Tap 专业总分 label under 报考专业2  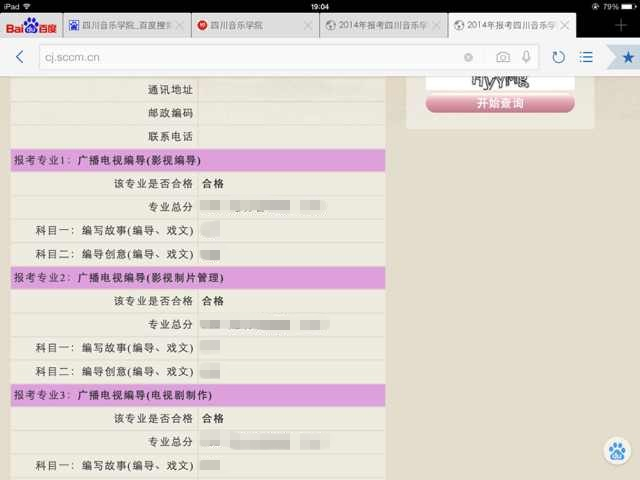coord(170,324)
